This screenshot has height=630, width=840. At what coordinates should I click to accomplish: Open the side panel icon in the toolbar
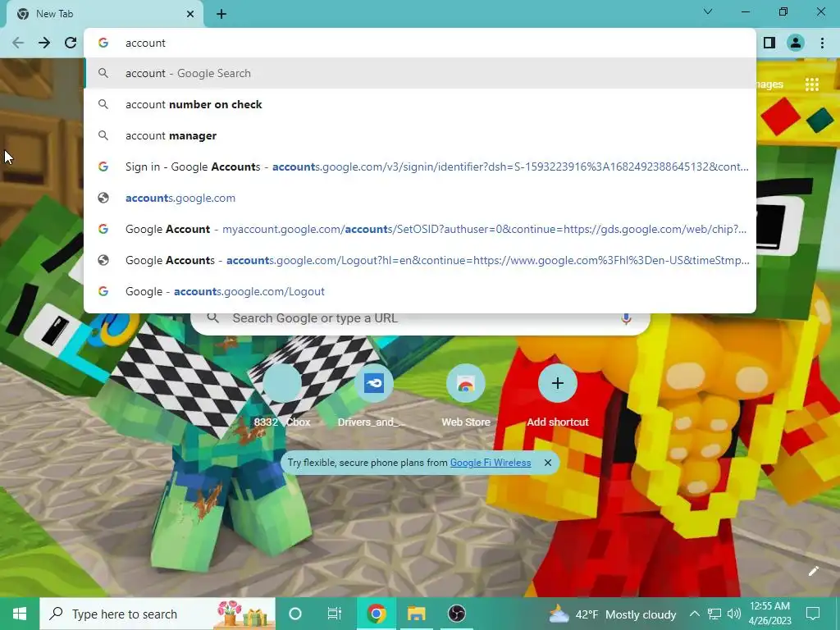[769, 43]
